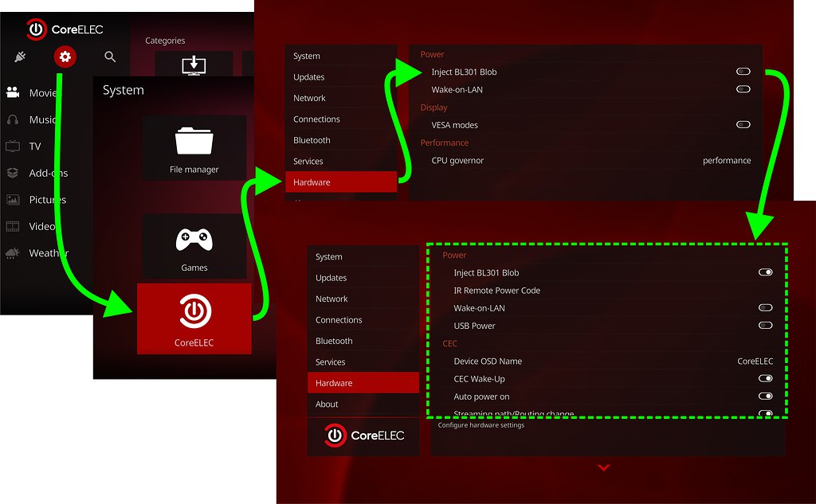This screenshot has width=816, height=504.
Task: Enable the USB Power switch
Action: click(766, 325)
